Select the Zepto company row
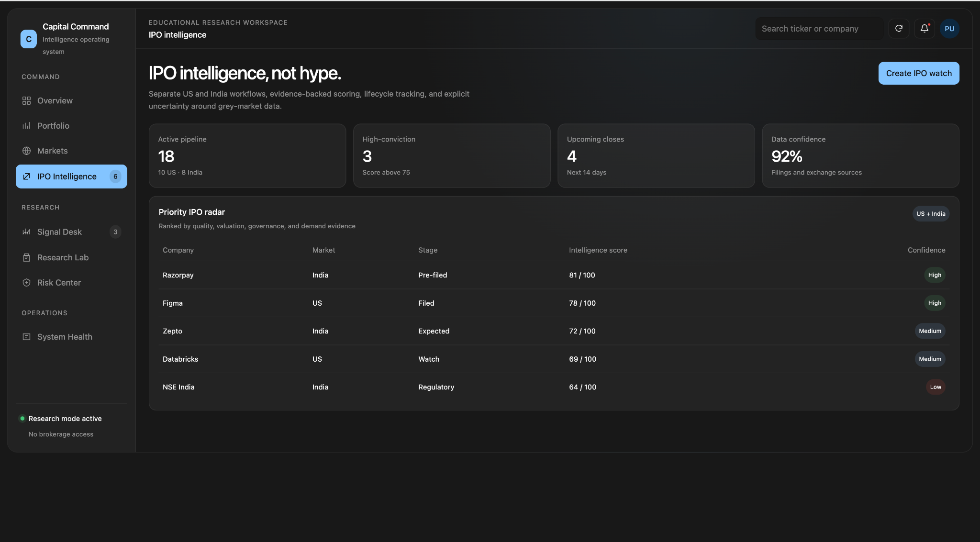This screenshot has height=542, width=980. pyautogui.click(x=554, y=331)
